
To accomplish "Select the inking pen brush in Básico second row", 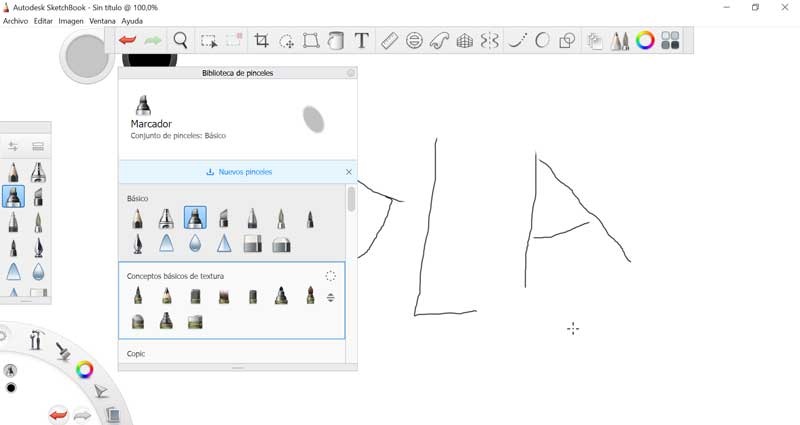I will [x=138, y=244].
